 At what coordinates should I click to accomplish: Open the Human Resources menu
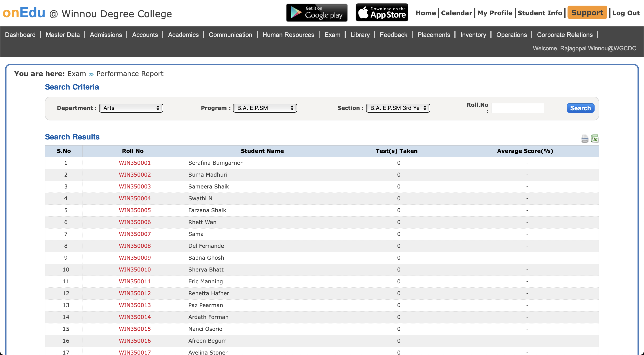(x=288, y=35)
